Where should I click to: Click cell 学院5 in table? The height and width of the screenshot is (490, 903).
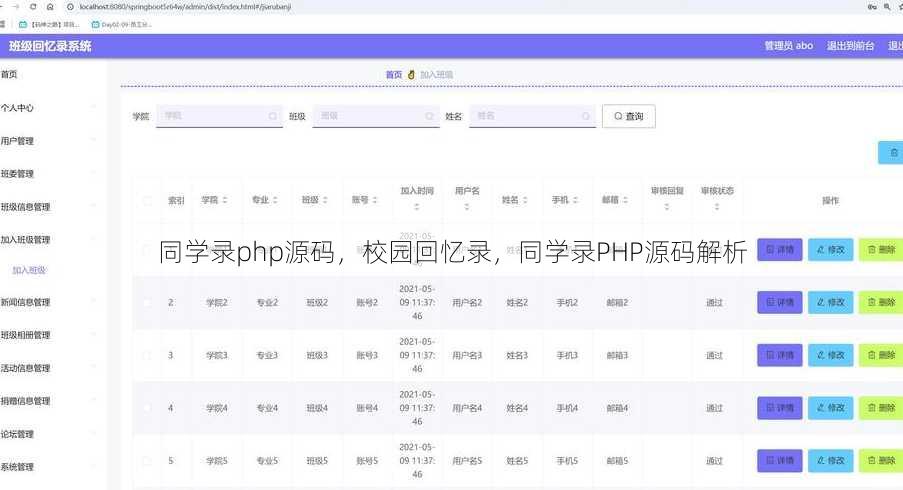pyautogui.click(x=217, y=461)
